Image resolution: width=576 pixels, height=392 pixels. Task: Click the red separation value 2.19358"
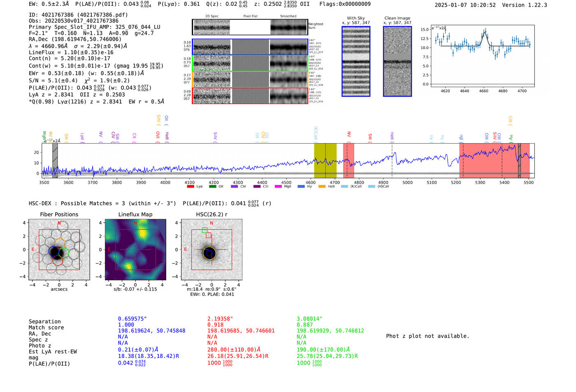220,319
